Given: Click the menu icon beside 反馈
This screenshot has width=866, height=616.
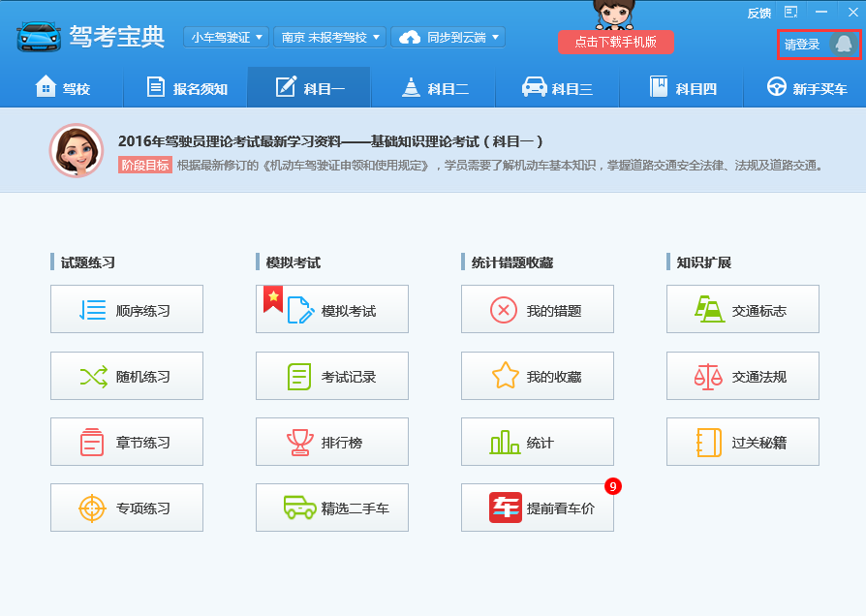Looking at the screenshot, I should (790, 13).
